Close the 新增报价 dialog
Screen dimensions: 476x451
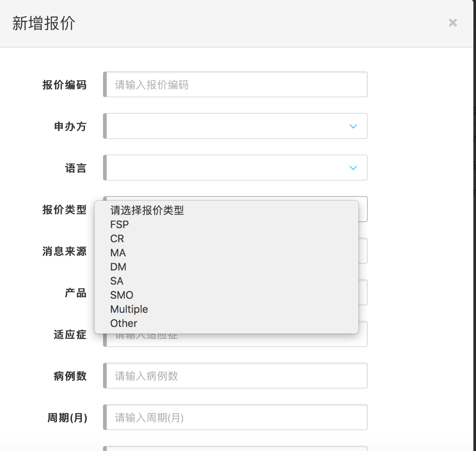click(453, 23)
